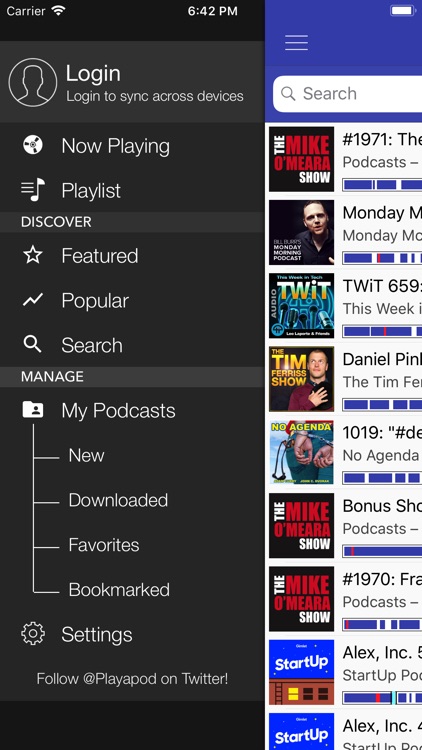Screen dimensions: 422x750
Task: Select 'Monday M' episode title
Action: tap(382, 212)
